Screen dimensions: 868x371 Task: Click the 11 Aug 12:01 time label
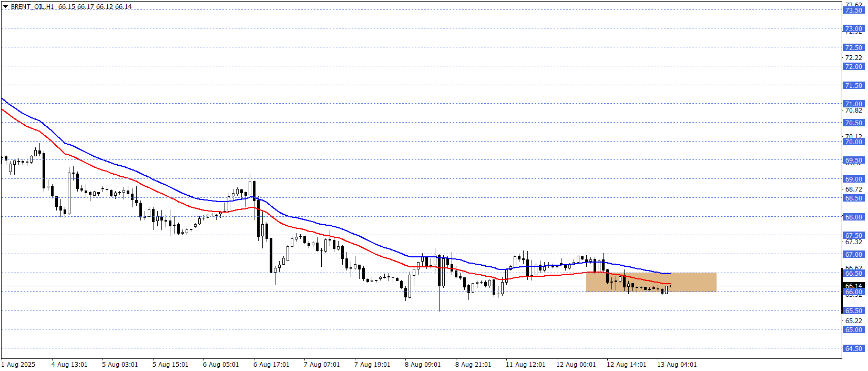pos(526,364)
